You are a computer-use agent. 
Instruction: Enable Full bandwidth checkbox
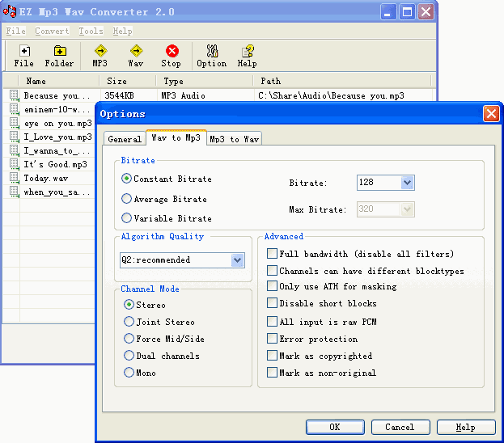(x=273, y=254)
